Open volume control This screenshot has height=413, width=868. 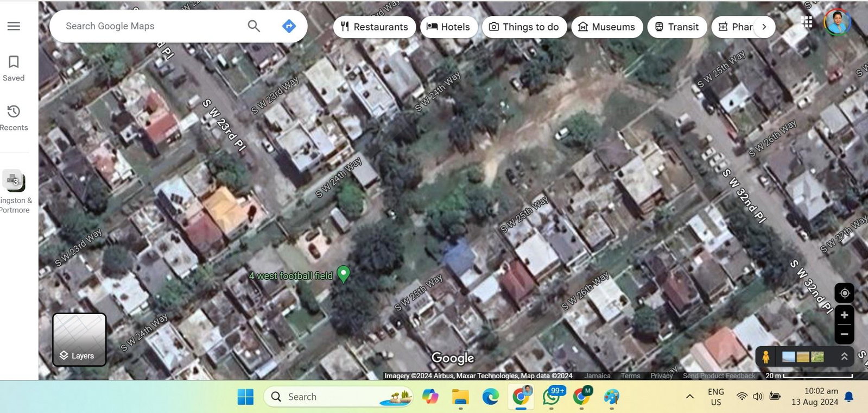tap(758, 397)
